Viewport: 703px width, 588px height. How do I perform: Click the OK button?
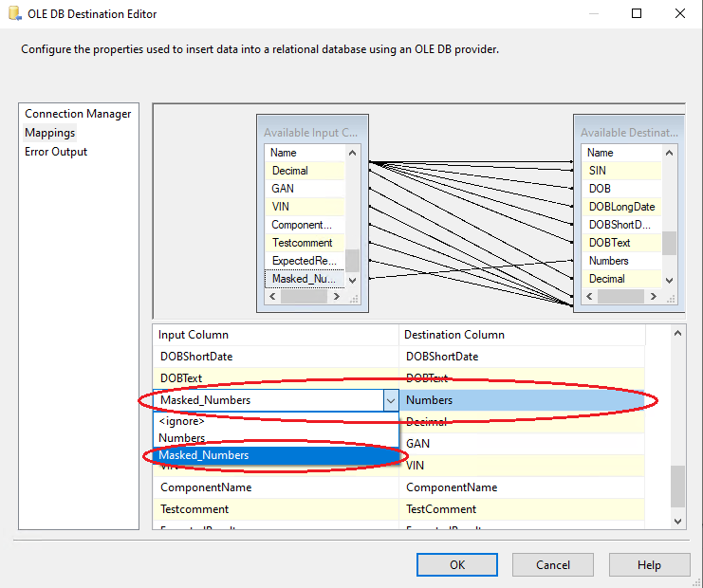click(457, 564)
